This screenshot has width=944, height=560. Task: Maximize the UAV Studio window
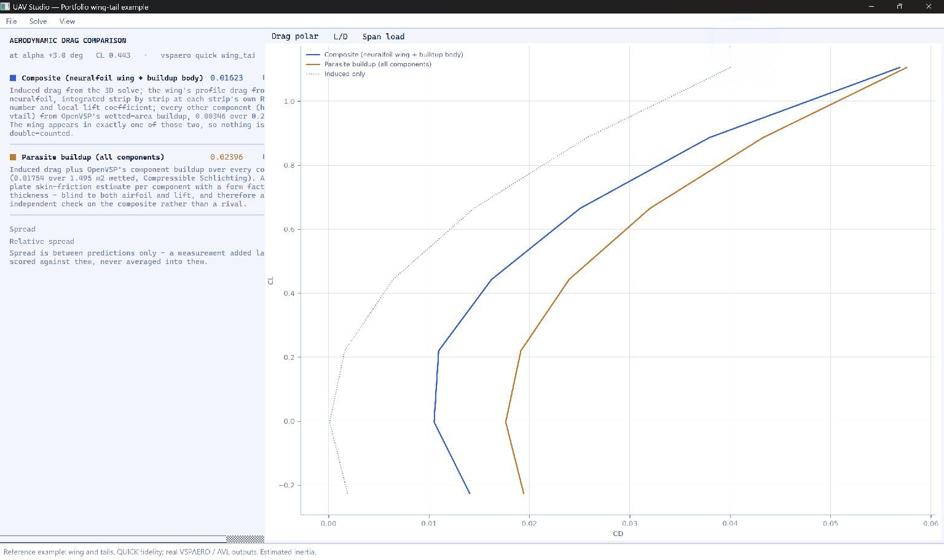tap(900, 7)
